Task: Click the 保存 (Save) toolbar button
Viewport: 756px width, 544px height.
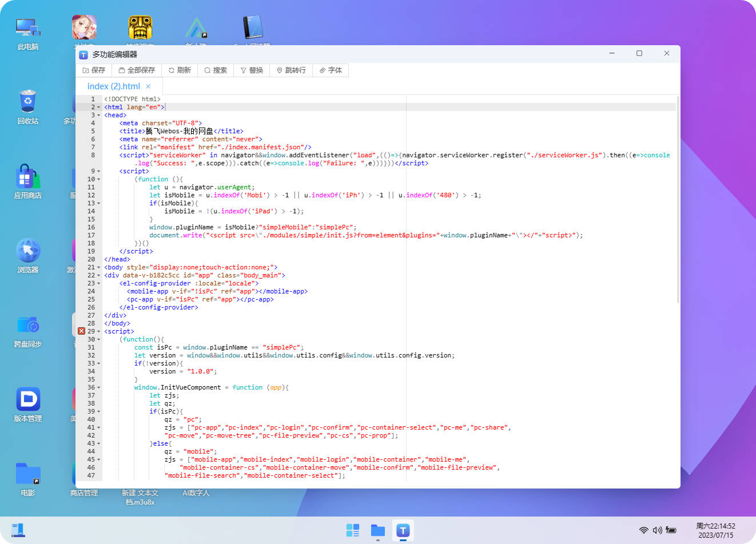Action: 94,70
